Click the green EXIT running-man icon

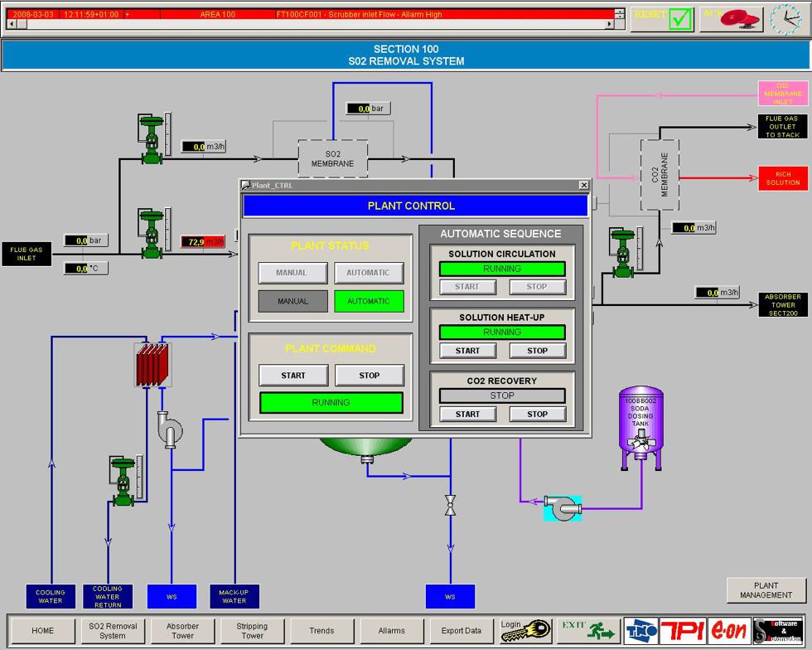click(588, 630)
